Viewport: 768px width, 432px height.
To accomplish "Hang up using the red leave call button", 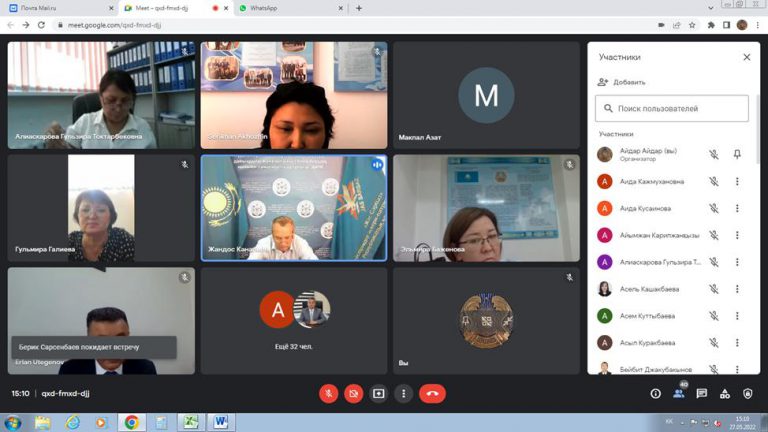I will click(432, 393).
